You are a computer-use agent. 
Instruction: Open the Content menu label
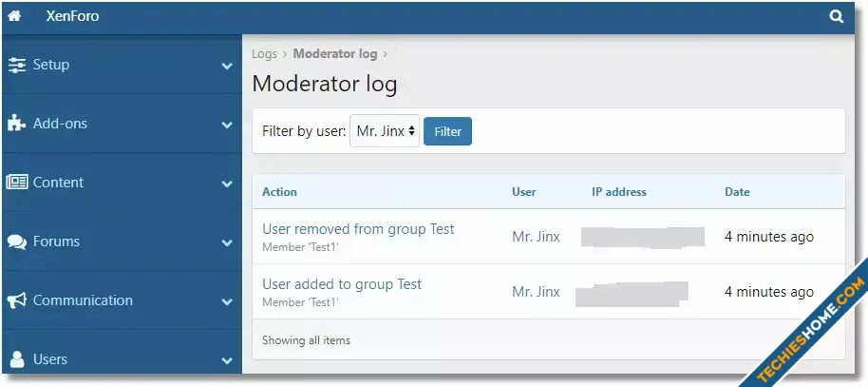pos(58,183)
